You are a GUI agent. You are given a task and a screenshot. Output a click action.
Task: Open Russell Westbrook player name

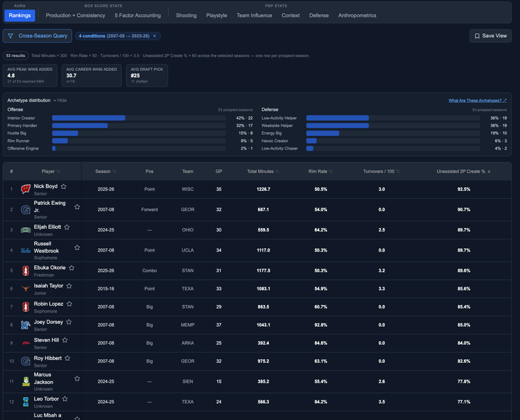click(x=46, y=248)
